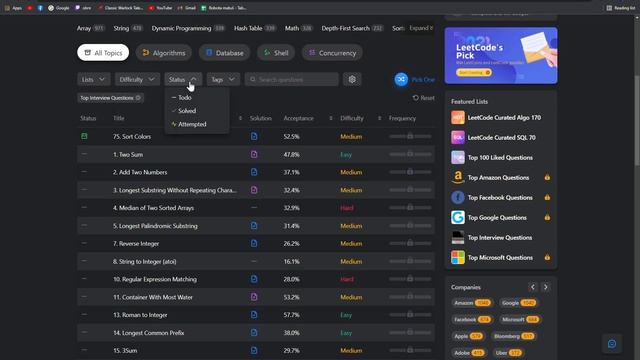Open LeetCode Curated SQL 70 list icon
Screen dimensions: 640x360
[x=458, y=138]
